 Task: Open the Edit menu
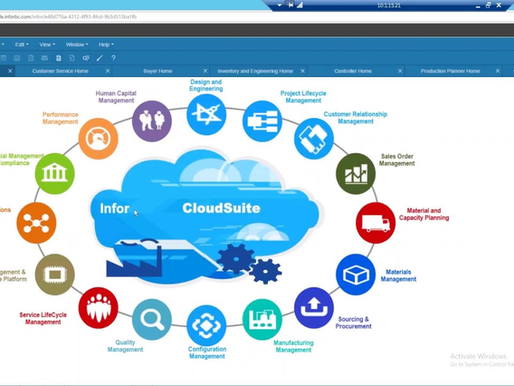[22, 44]
